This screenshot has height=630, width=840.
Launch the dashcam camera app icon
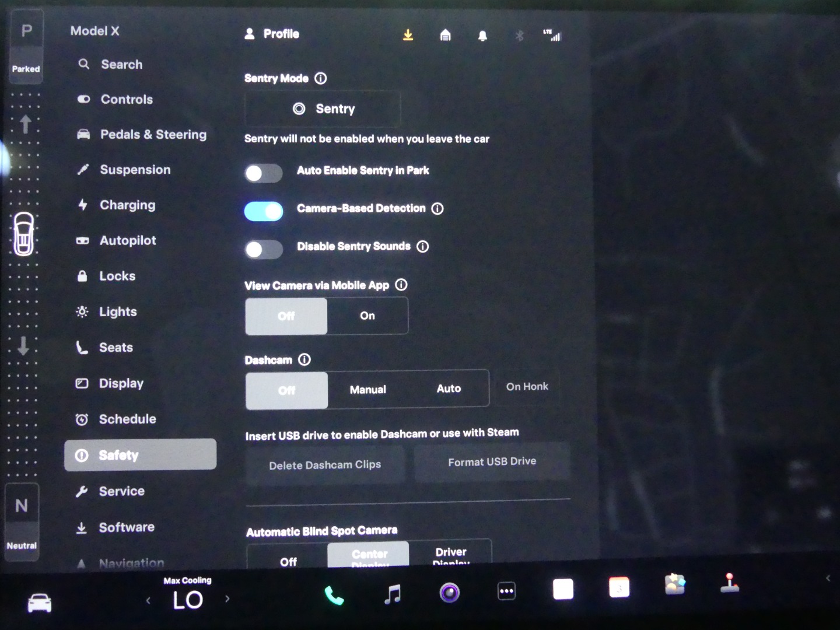point(449,593)
